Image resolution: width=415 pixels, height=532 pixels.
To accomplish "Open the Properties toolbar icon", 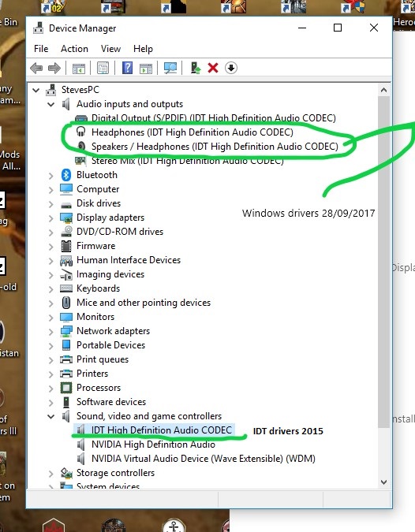I will tap(103, 68).
